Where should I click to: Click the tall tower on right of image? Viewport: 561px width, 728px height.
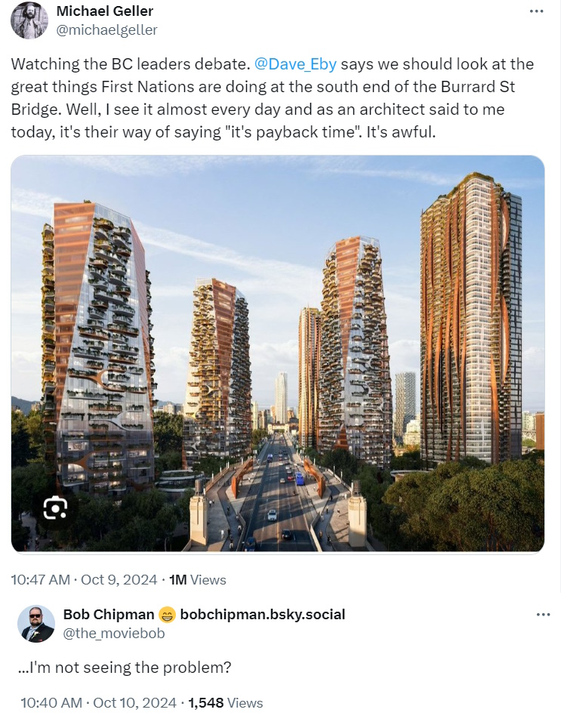tap(471, 319)
